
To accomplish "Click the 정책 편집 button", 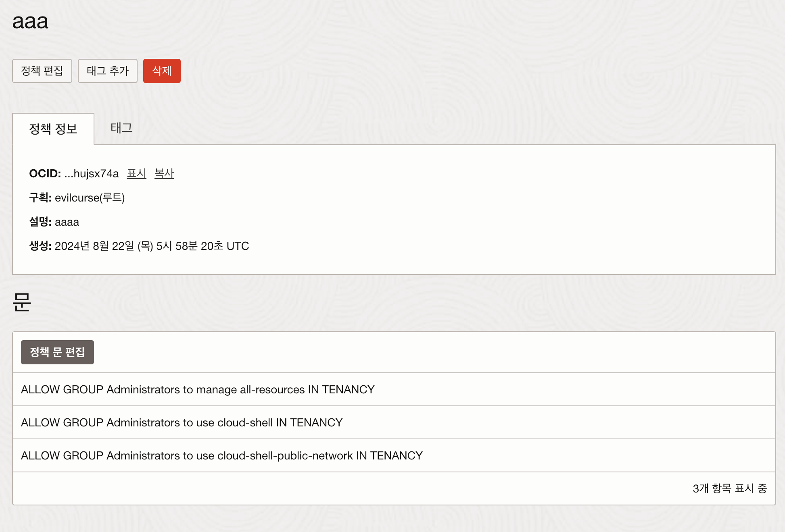I will click(42, 71).
